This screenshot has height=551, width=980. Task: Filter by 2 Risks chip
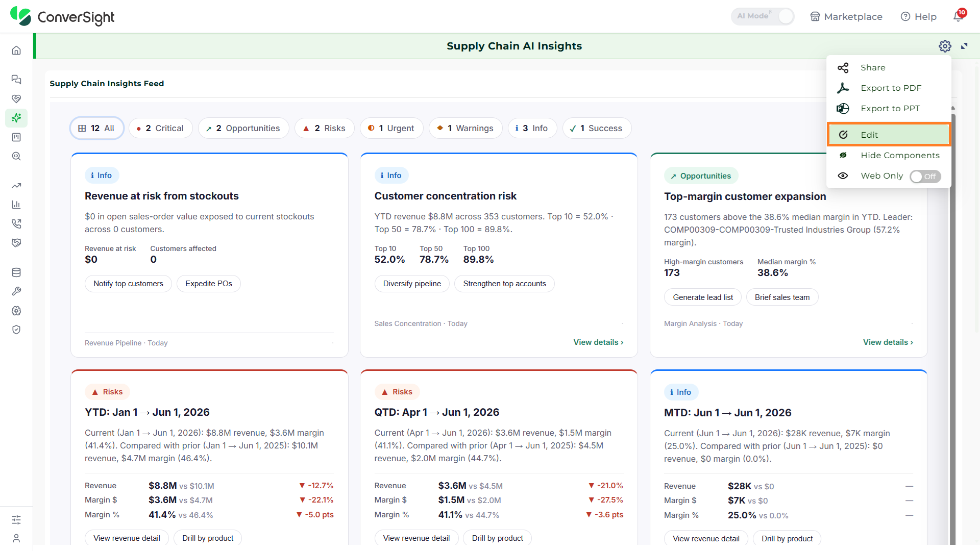tap(325, 128)
